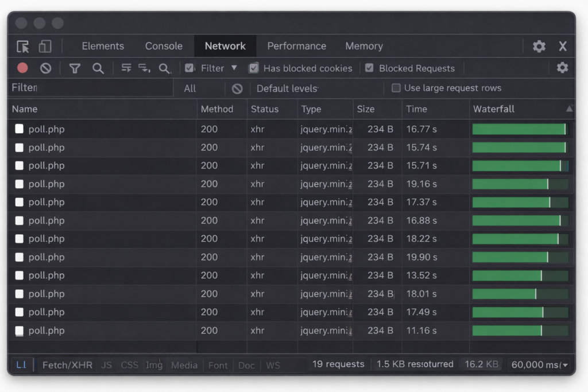Toggle the device toolbar icon
Screen dimensions: 588x392
[x=45, y=46]
